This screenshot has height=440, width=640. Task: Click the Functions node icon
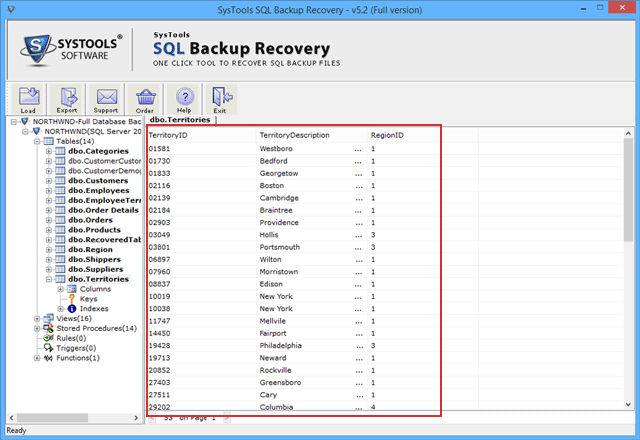(49, 358)
